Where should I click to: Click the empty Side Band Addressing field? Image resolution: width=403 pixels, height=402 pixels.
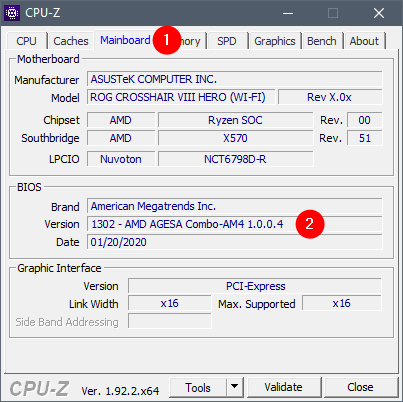point(170,321)
